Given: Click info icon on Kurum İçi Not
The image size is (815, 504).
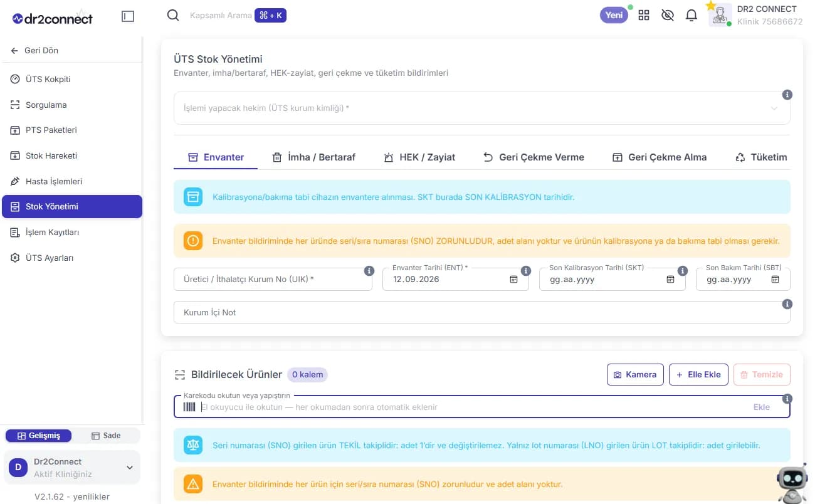Looking at the screenshot, I should pyautogui.click(x=787, y=304).
